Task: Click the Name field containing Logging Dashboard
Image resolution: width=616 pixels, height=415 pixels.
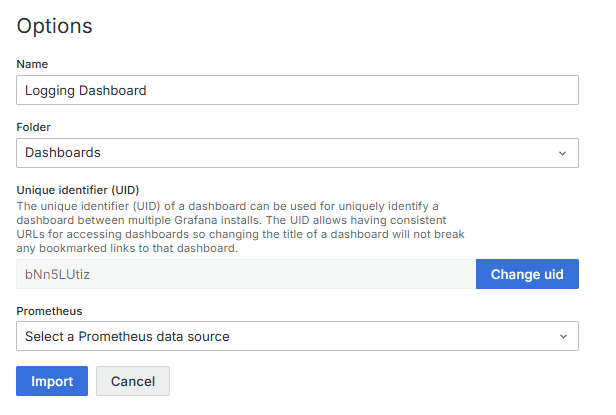Action: (297, 90)
